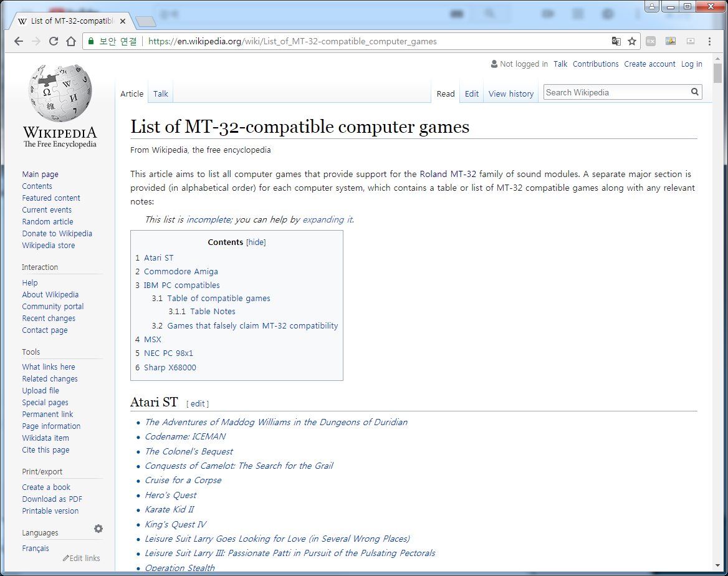
Task: Click the vertical scrollbar thumb
Action: coord(718,74)
